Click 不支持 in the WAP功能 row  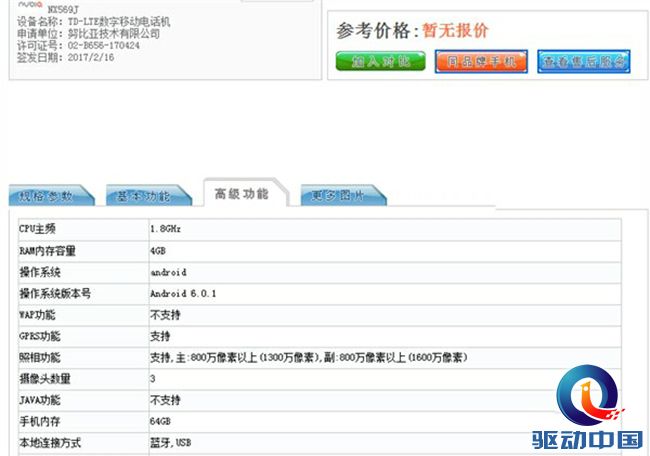pos(165,315)
